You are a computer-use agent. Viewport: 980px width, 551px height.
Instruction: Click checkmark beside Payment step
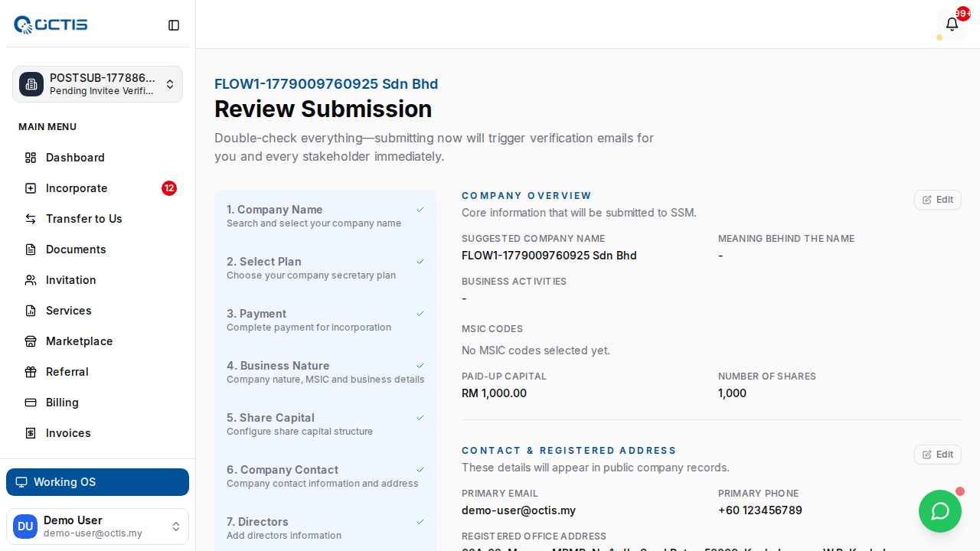point(420,314)
